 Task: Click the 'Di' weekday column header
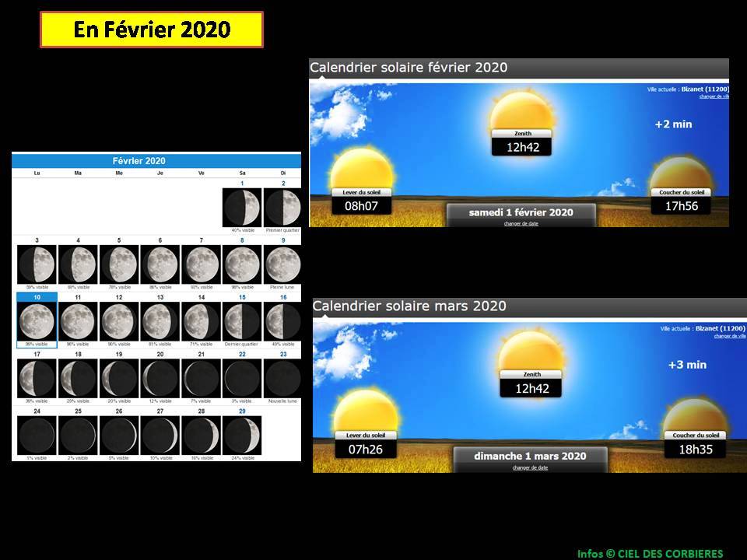[283, 173]
